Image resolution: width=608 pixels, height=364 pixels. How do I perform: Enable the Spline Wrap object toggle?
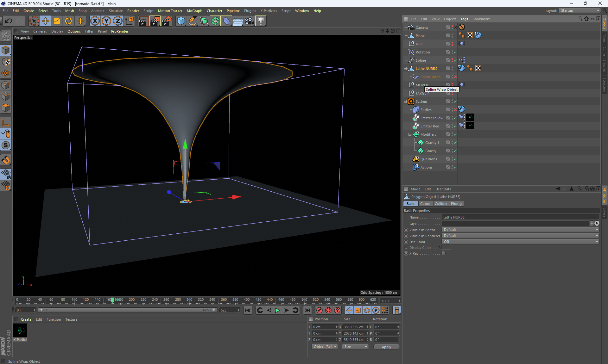[x=455, y=77]
